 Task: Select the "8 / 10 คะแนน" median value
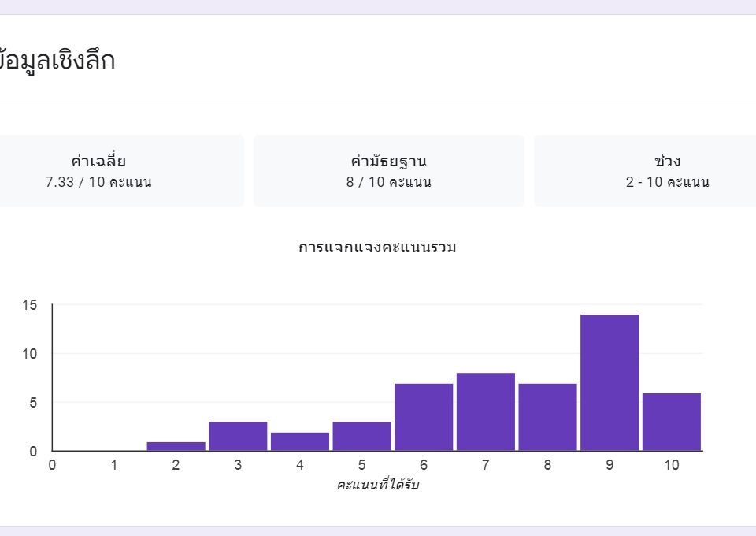click(388, 182)
